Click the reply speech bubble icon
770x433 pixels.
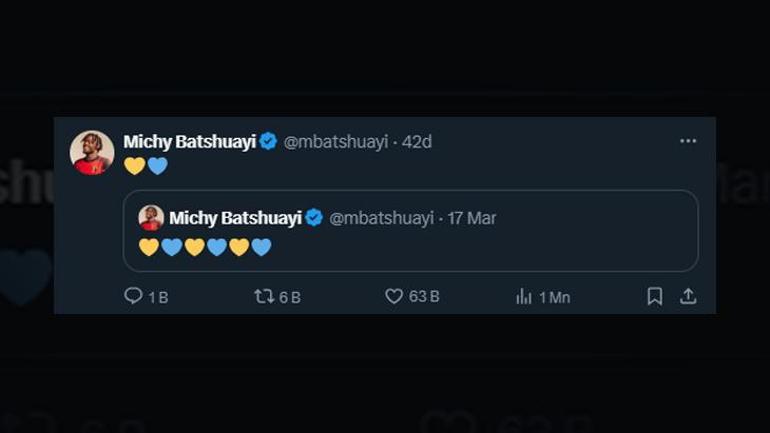pos(133,296)
